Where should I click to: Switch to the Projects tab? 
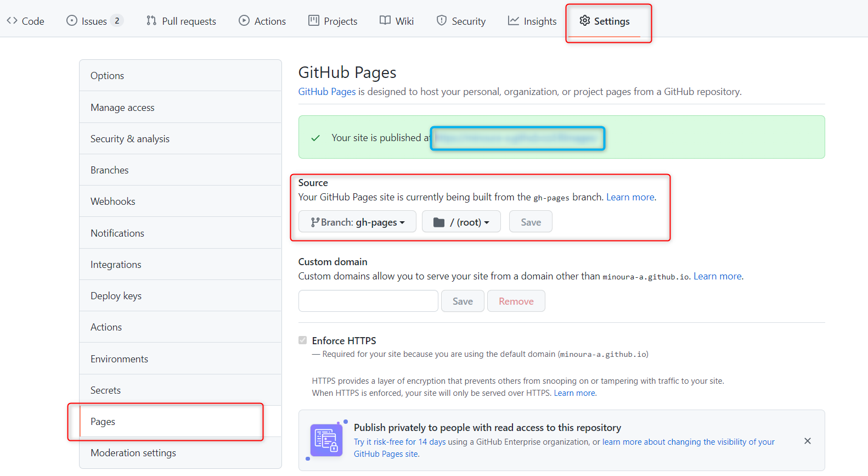[332, 21]
